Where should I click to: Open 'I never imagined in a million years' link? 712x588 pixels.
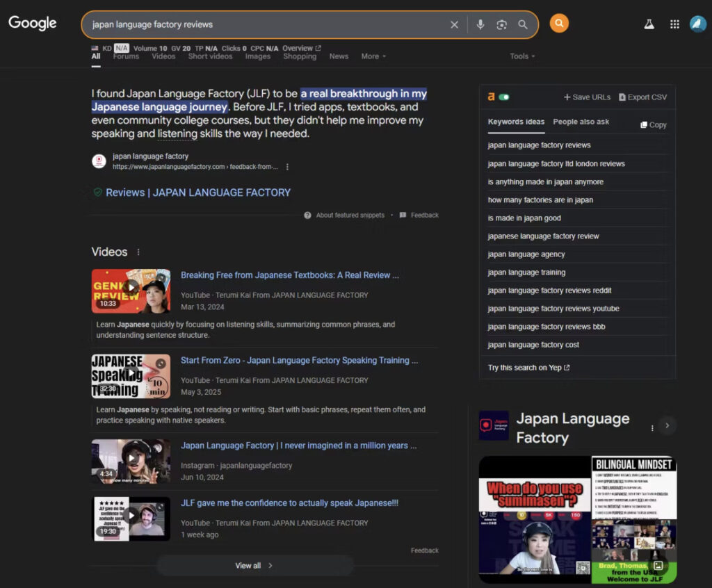coord(299,446)
